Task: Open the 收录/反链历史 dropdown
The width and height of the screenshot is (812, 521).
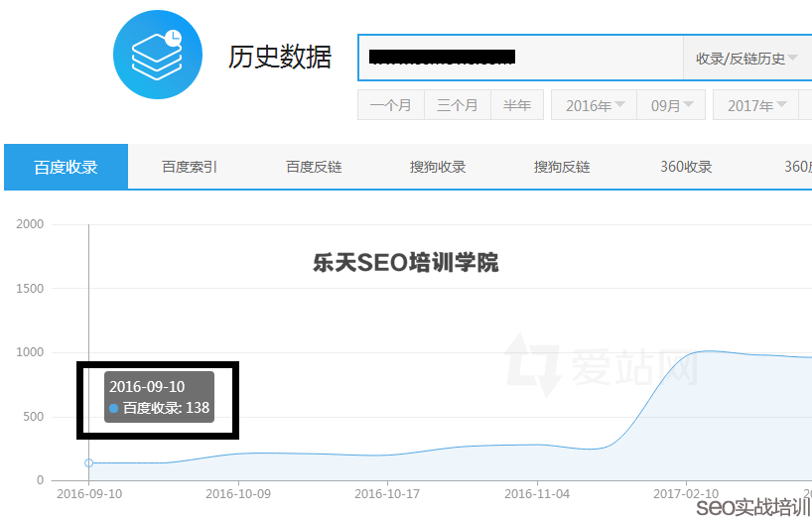Action: (x=747, y=58)
